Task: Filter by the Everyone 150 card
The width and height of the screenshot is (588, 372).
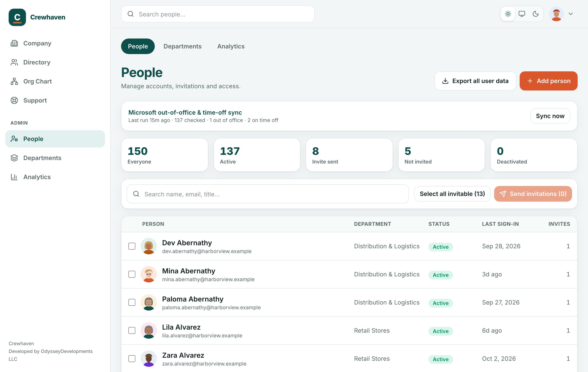Action: coord(165,155)
